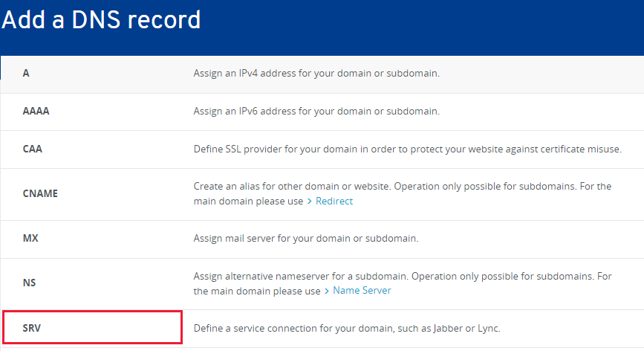This screenshot has height=351, width=644.
Task: Select the MX record entry
Action: (322, 239)
